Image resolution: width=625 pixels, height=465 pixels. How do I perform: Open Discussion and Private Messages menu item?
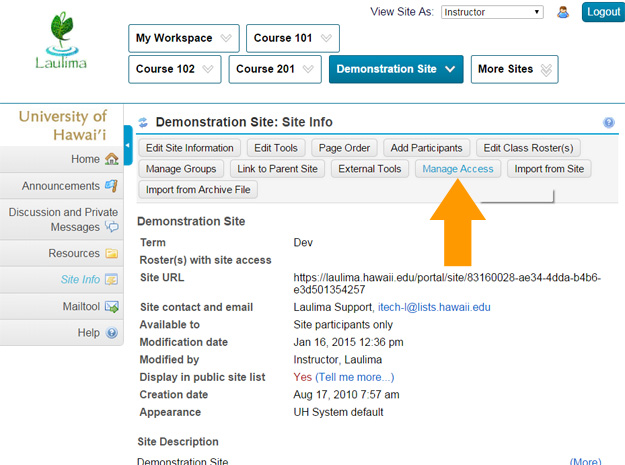tap(61, 220)
